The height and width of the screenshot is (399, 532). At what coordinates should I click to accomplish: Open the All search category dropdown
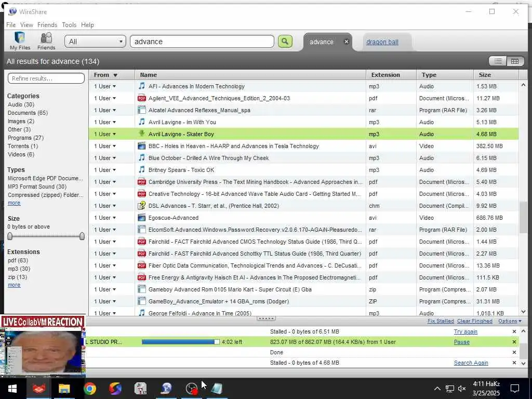pyautogui.click(x=95, y=42)
